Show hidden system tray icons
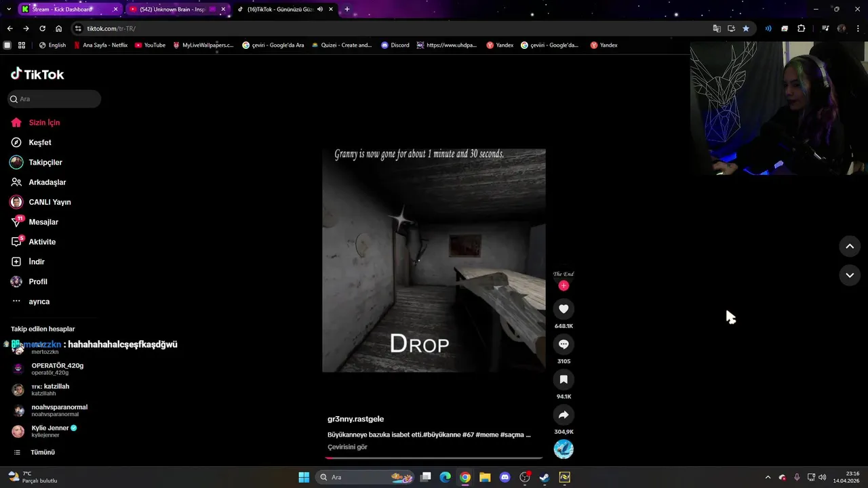Screen dimensions: 868x488 tap(768, 477)
